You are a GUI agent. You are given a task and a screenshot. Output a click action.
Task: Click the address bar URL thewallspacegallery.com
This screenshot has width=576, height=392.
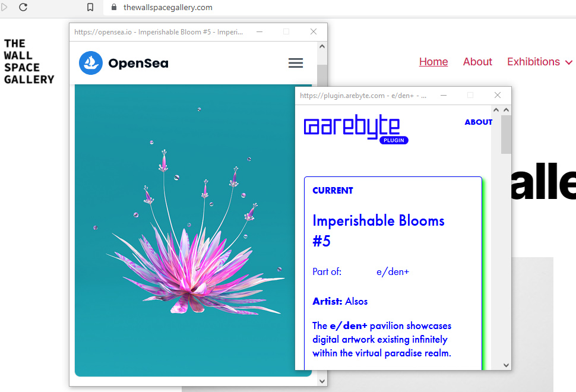pyautogui.click(x=168, y=7)
